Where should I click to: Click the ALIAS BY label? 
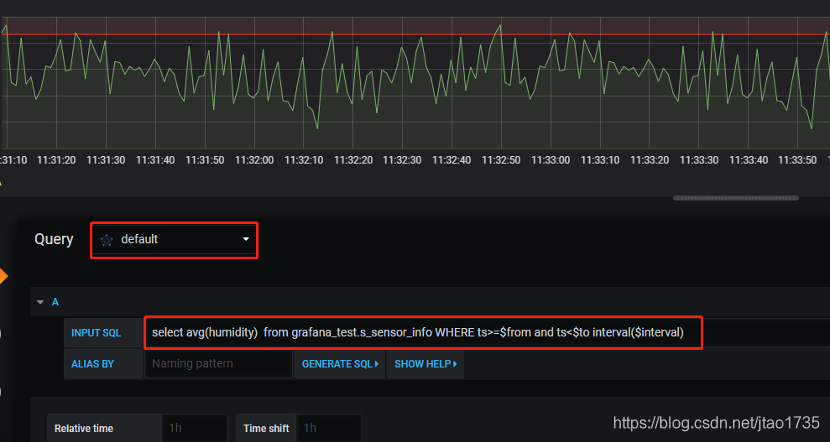(93, 364)
